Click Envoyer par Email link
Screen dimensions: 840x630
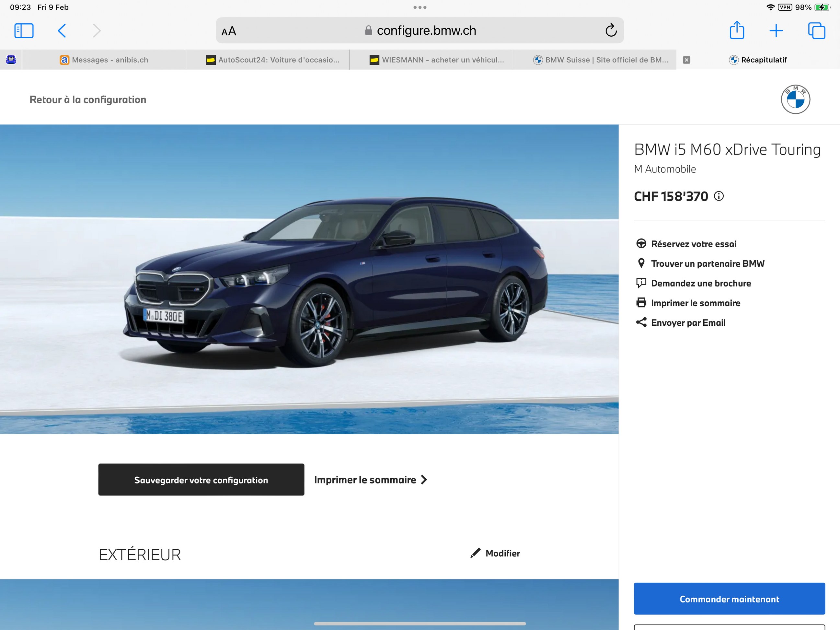pyautogui.click(x=688, y=322)
